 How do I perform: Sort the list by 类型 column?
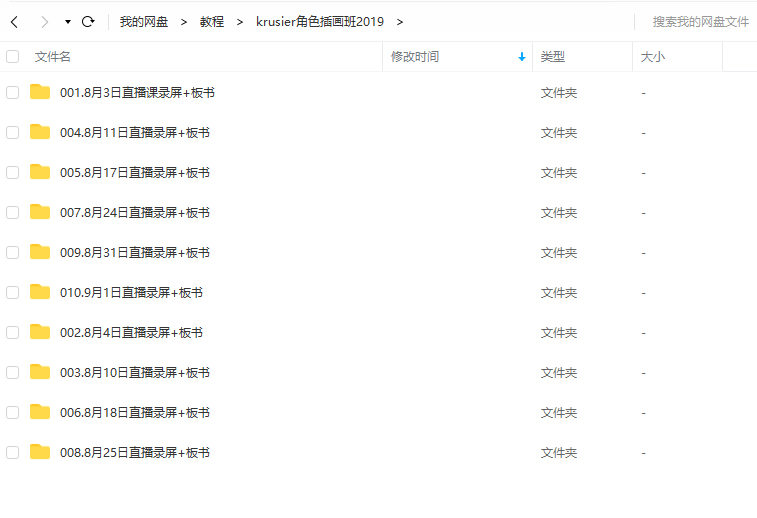(x=553, y=57)
